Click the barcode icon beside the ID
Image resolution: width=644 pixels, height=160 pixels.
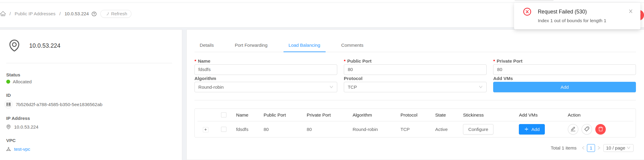[x=9, y=105]
